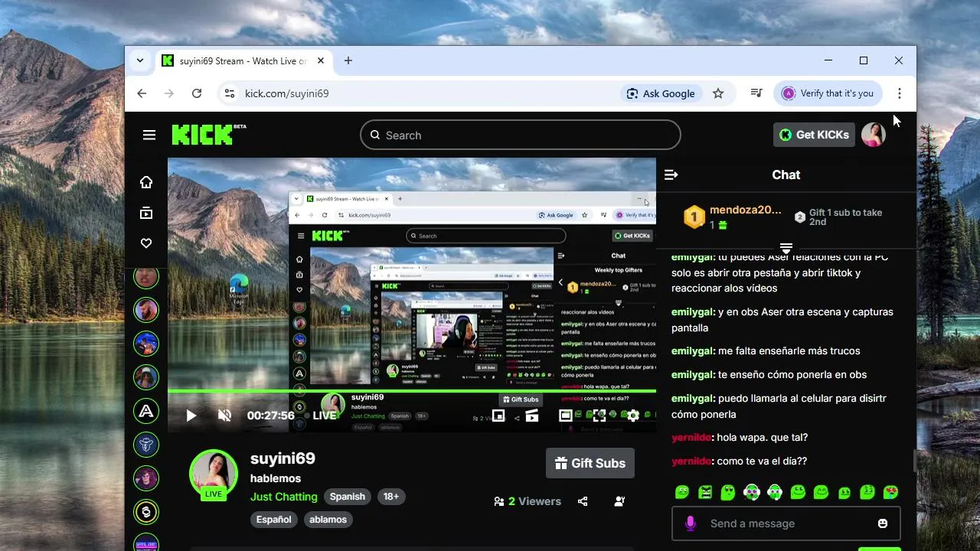The width and height of the screenshot is (980, 551).
Task: Open the hamburger sidebar menu
Action: pos(149,135)
